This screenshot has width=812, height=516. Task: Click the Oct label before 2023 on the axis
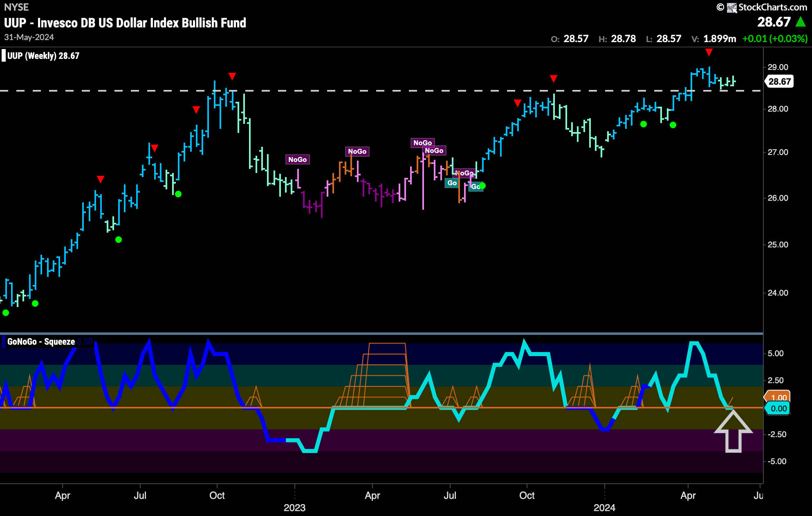(x=217, y=496)
